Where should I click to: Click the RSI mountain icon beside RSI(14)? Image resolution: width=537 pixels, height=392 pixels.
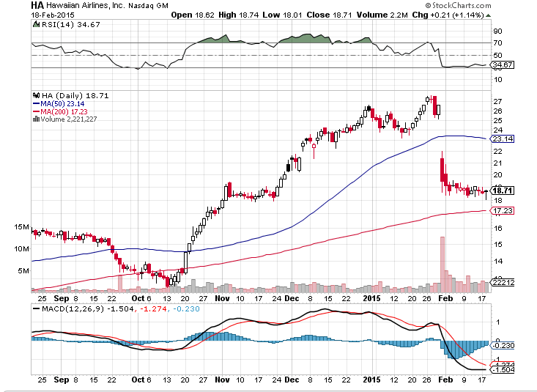(x=36, y=25)
